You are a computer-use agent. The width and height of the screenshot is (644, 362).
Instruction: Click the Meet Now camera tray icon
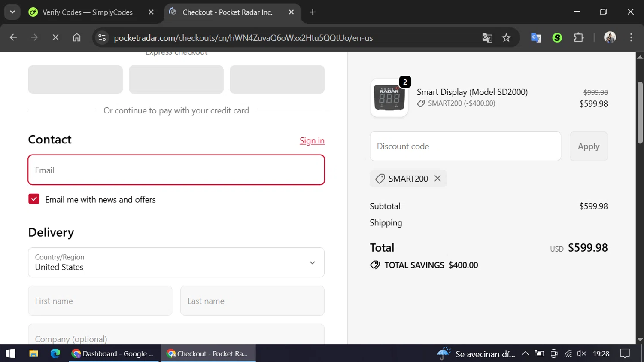pyautogui.click(x=554, y=354)
